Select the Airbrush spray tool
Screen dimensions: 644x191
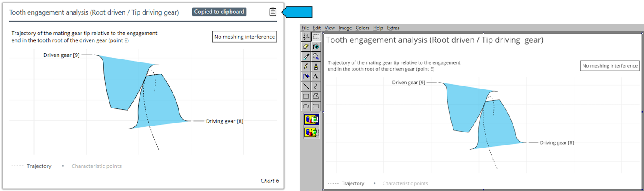click(306, 76)
